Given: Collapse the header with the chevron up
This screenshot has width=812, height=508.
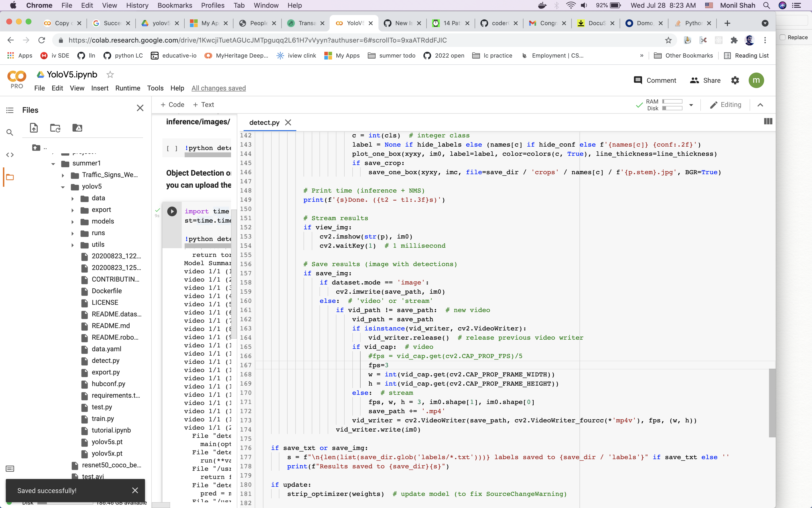Looking at the screenshot, I should (760, 105).
